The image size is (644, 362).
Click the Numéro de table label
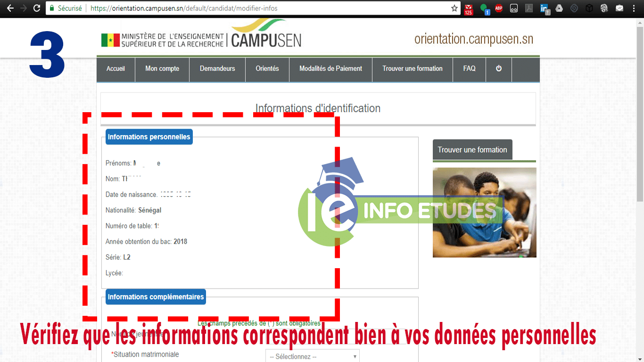[129, 226]
